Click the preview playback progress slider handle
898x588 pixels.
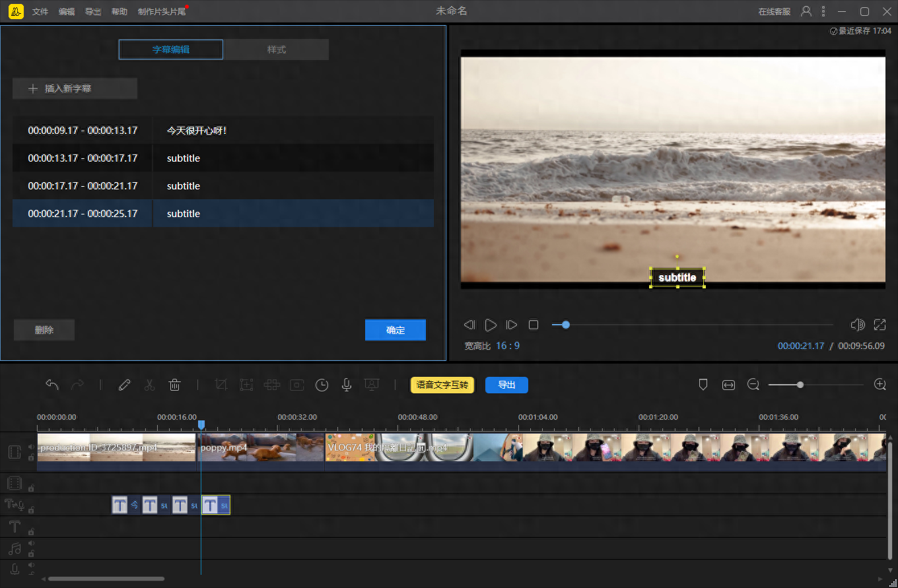point(566,325)
